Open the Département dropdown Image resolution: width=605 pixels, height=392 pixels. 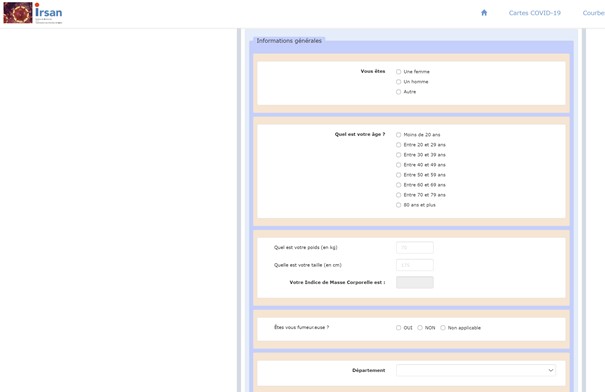click(476, 370)
